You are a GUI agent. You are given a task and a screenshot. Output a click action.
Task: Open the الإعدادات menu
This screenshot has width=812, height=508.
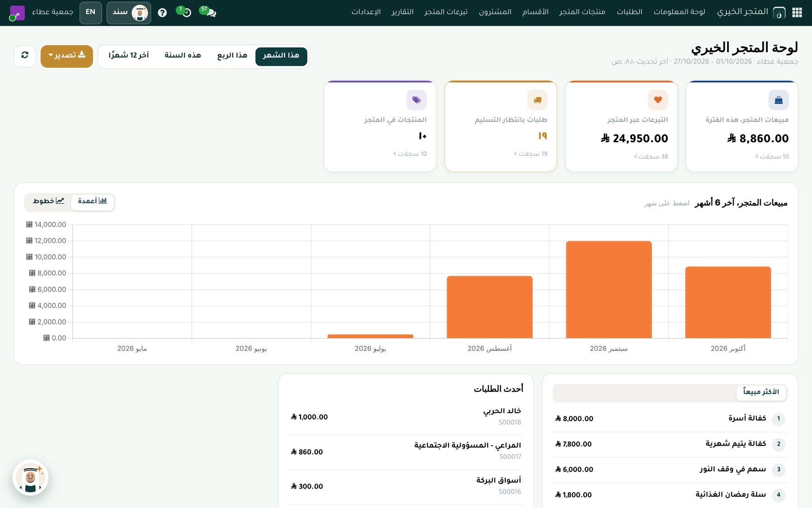[366, 12]
